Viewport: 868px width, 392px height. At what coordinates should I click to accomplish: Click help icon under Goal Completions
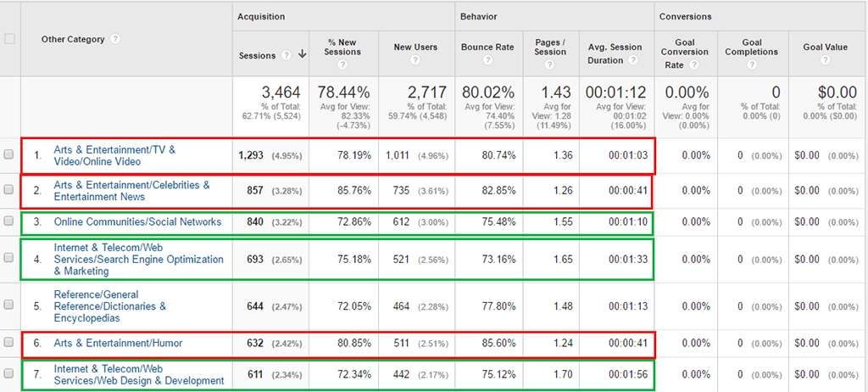(x=751, y=64)
